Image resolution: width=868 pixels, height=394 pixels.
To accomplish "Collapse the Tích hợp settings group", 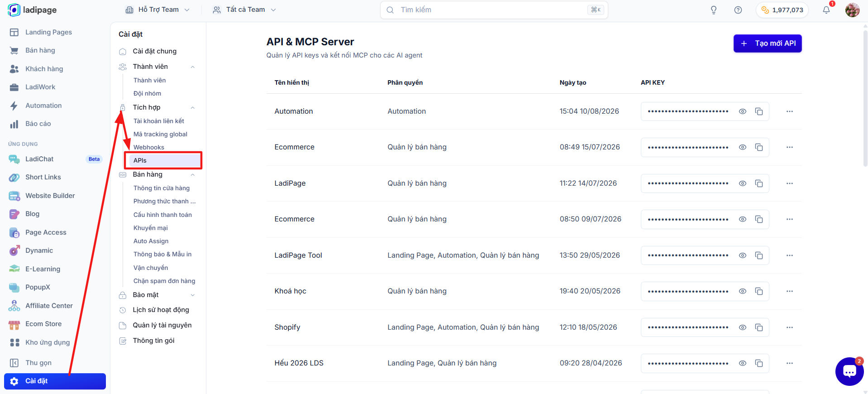I will click(193, 108).
